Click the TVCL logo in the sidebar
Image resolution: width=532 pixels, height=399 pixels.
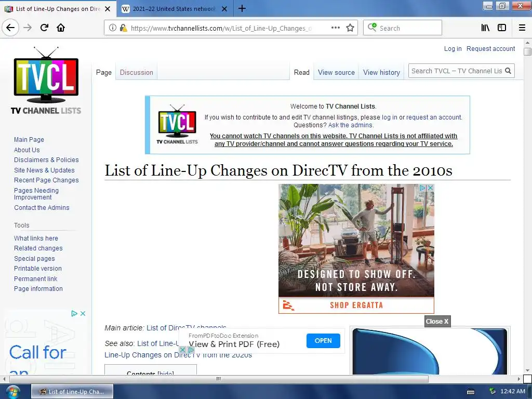click(46, 80)
